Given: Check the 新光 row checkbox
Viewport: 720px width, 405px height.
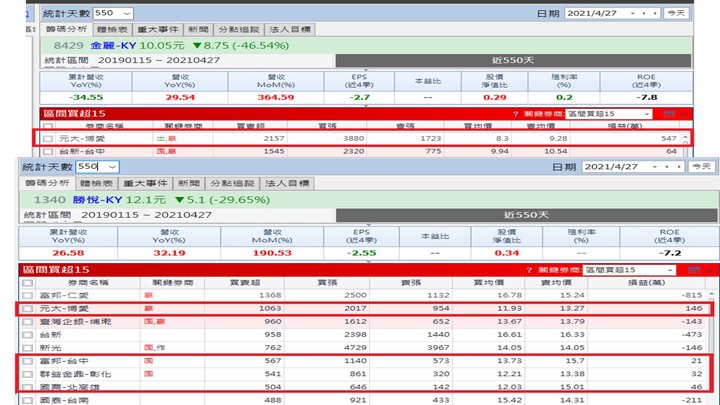Looking at the screenshot, I should coord(27,348).
